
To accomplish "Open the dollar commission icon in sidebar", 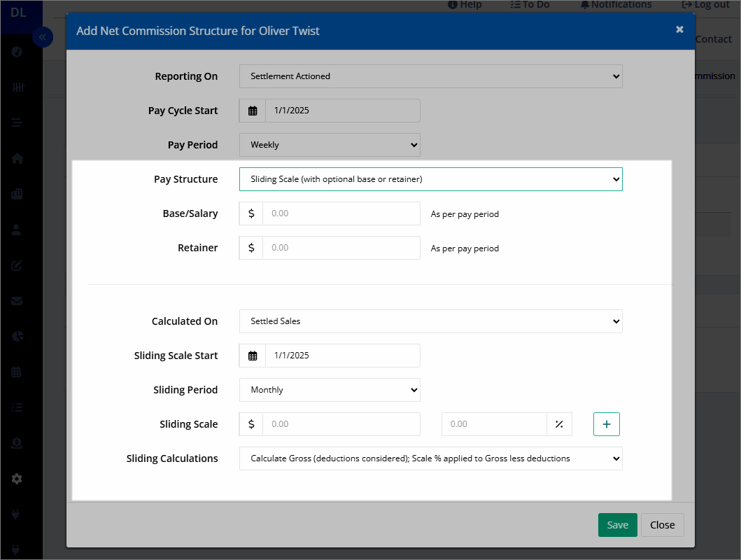I will (x=17, y=443).
